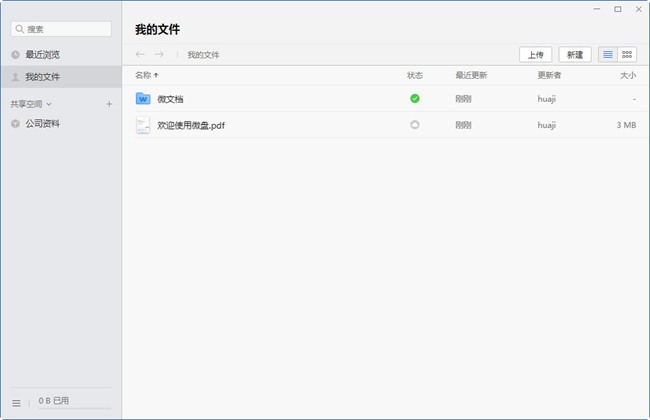Click 我的文件 breadcrumb path
Image resolution: width=650 pixels, height=420 pixels.
click(203, 55)
